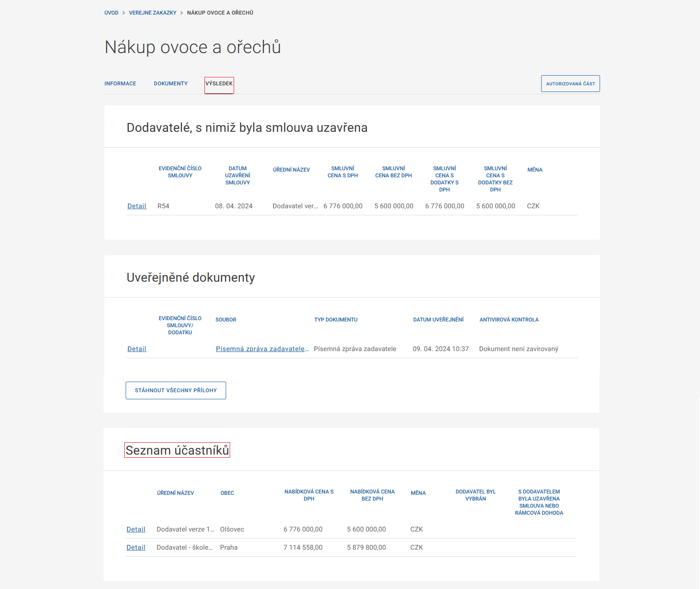Click Smluvní cena s DPH column header
The width and height of the screenshot is (700, 589).
pyautogui.click(x=342, y=172)
